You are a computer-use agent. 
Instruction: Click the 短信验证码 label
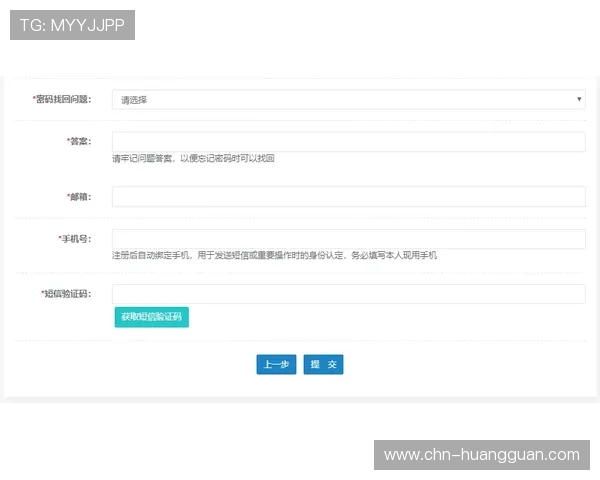66,294
